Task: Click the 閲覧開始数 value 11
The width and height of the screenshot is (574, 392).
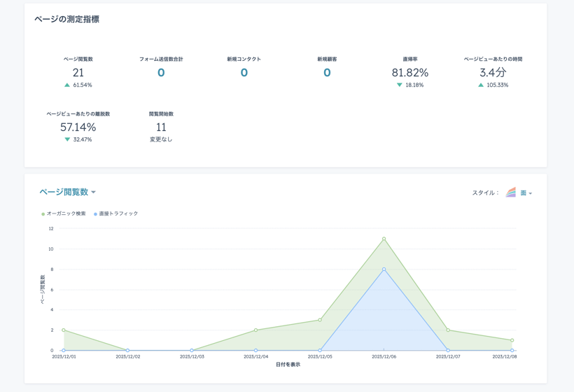Action: point(161,127)
